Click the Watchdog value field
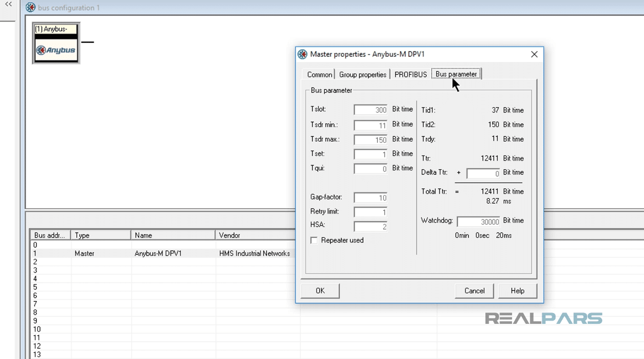Image resolution: width=644 pixels, height=359 pixels. (x=478, y=222)
